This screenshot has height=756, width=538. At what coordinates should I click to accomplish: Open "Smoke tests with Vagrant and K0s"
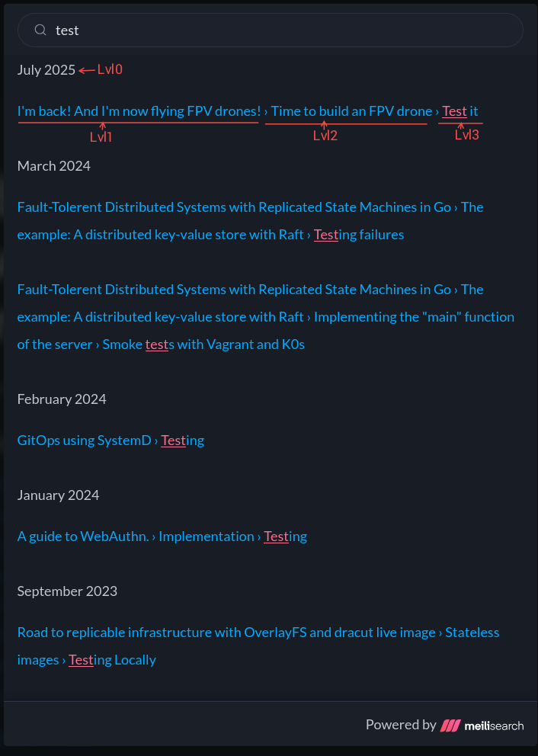point(203,344)
